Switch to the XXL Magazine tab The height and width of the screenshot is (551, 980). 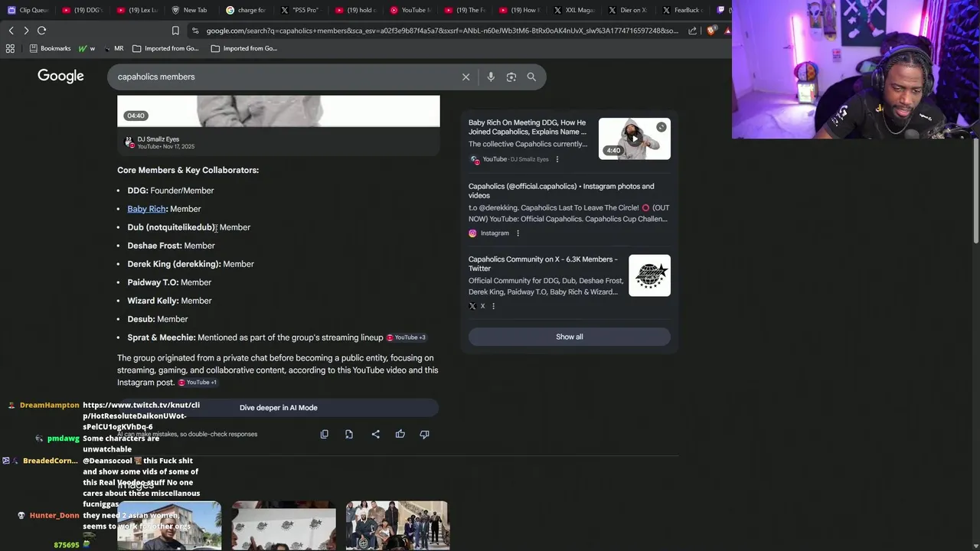[x=573, y=10]
